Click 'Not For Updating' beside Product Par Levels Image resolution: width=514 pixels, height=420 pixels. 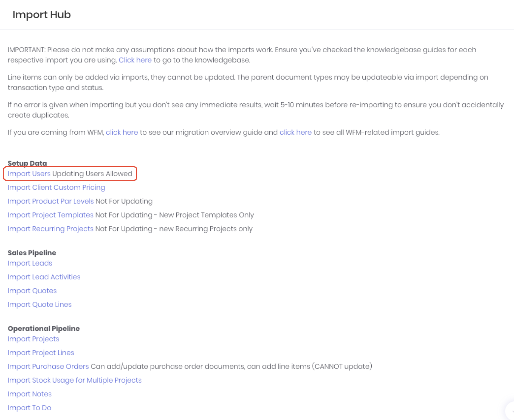point(124,201)
